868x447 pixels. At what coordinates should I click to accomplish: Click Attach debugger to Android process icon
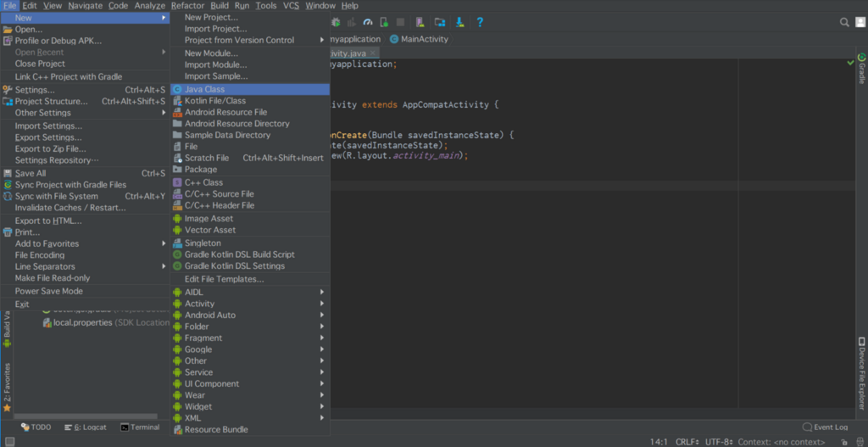coord(384,22)
